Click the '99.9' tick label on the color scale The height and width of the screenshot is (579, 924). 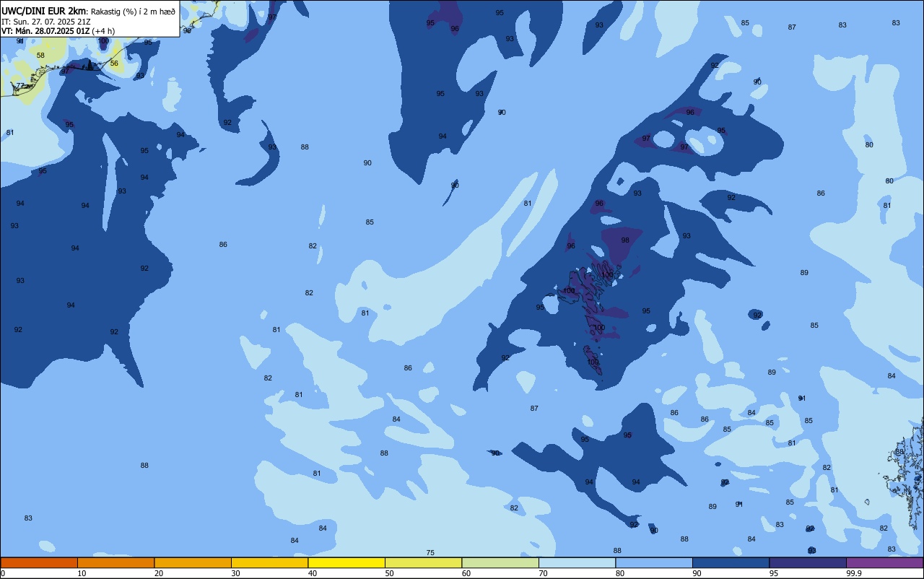(855, 573)
